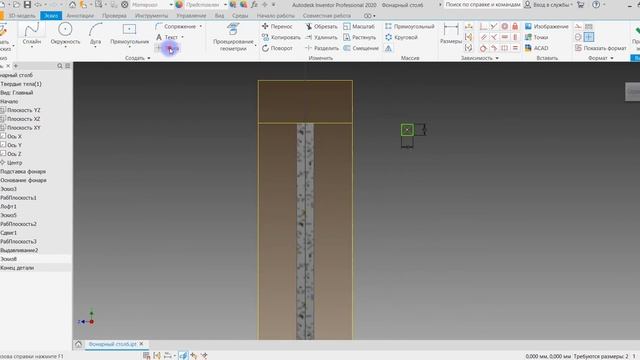Image resolution: width=640 pixels, height=360 pixels.
Task: Switch to the Управление ribbon tab
Action: point(191,16)
